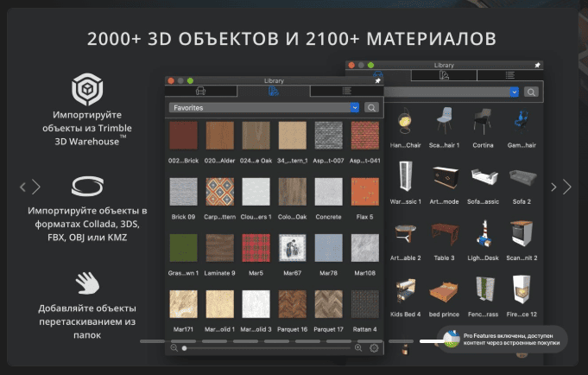
Task: Toggle the pin icon on front Library window
Action: tap(377, 80)
